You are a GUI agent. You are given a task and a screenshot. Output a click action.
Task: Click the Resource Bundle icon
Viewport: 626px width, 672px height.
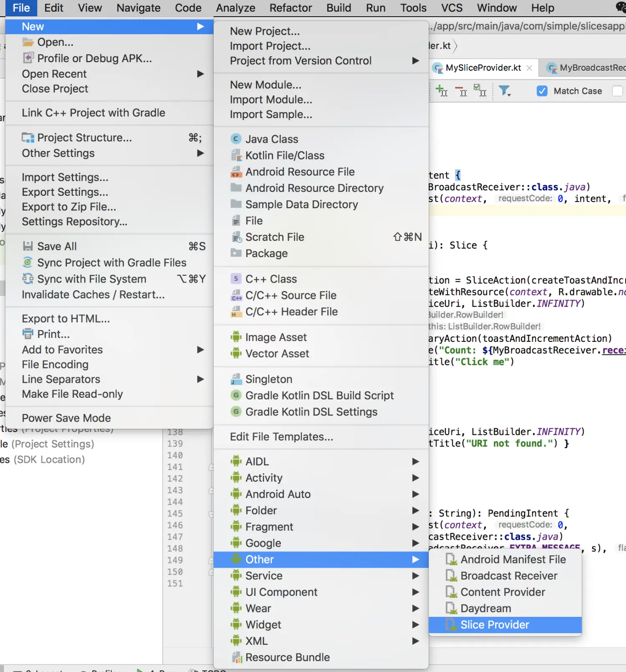236,657
